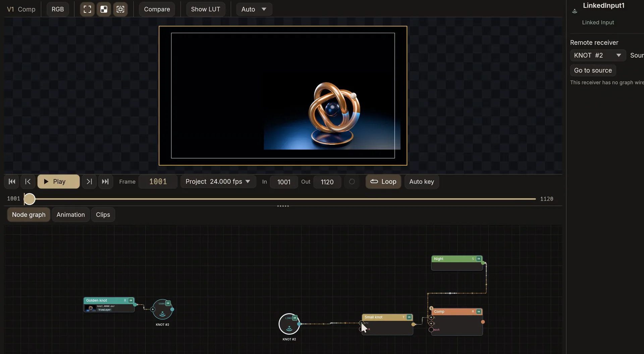Click the Small knot output port
Viewport: 644px width, 354px height.
click(413, 324)
